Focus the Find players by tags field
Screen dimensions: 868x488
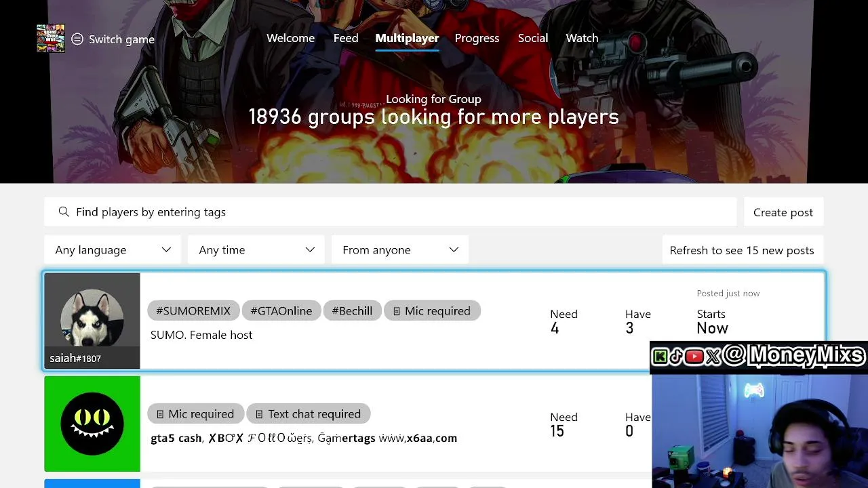pyautogui.click(x=390, y=212)
